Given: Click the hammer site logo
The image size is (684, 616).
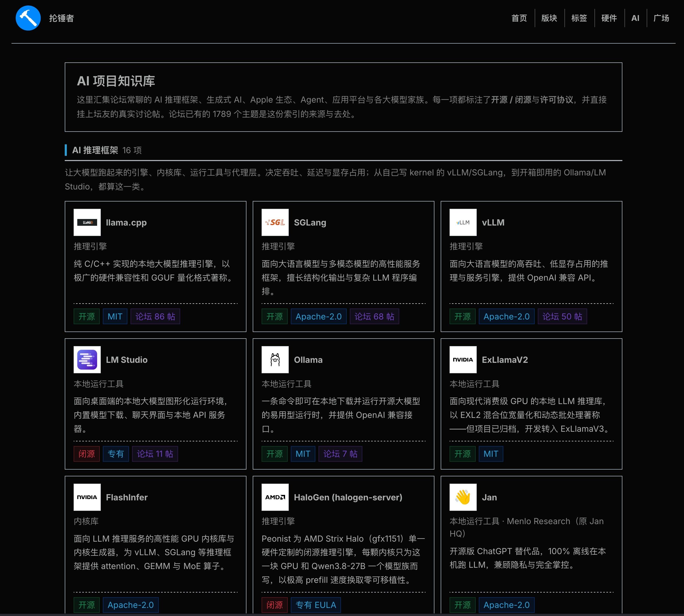Looking at the screenshot, I should click(28, 18).
